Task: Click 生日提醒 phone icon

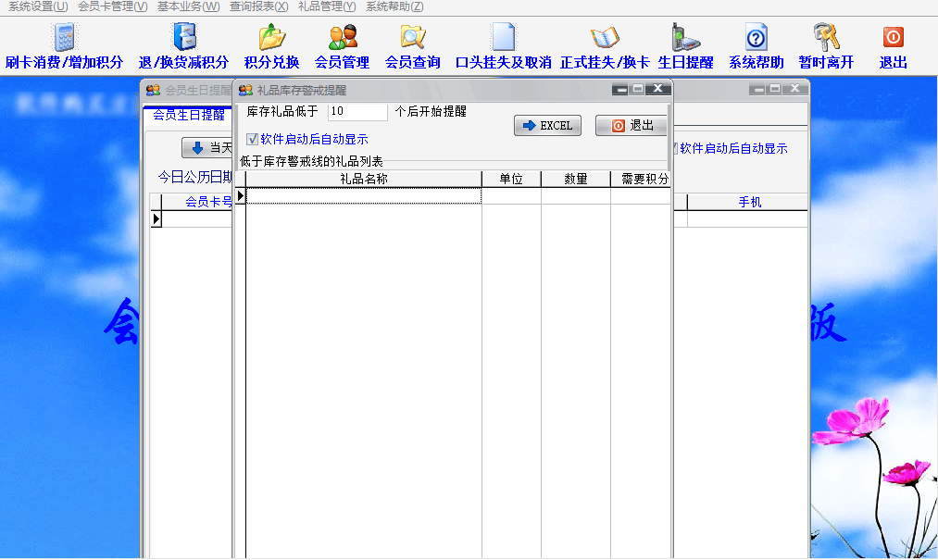Action: 685,38
